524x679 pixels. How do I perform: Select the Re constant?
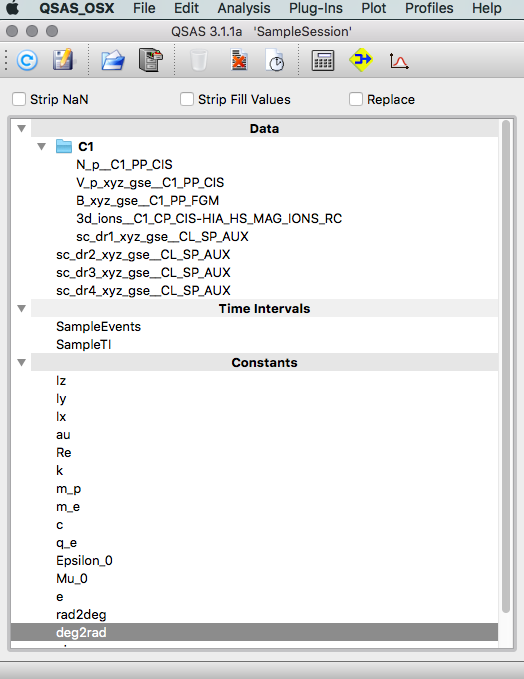64,453
